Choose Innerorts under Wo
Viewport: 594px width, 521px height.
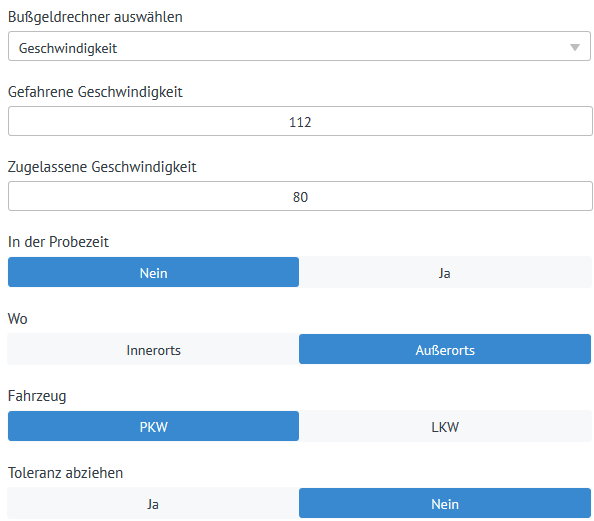pyautogui.click(x=153, y=349)
